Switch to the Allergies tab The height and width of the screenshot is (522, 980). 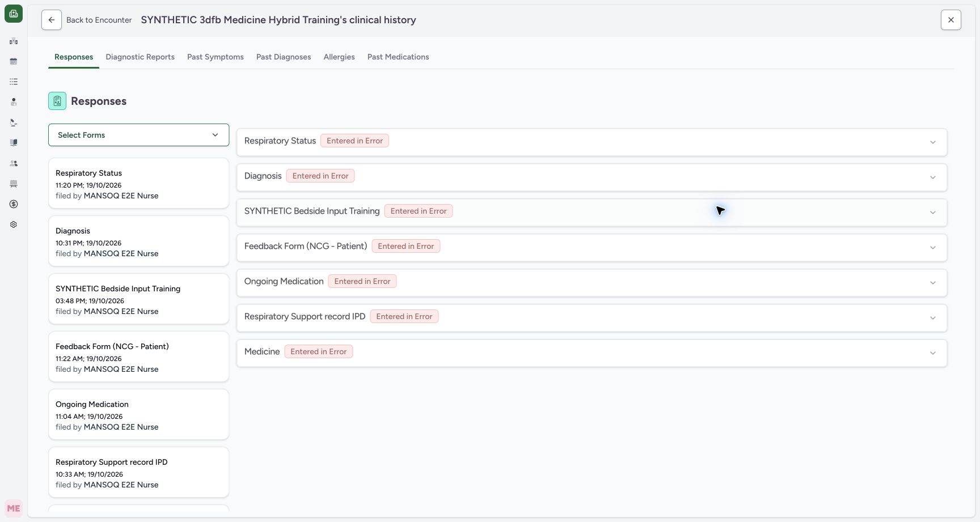point(339,57)
